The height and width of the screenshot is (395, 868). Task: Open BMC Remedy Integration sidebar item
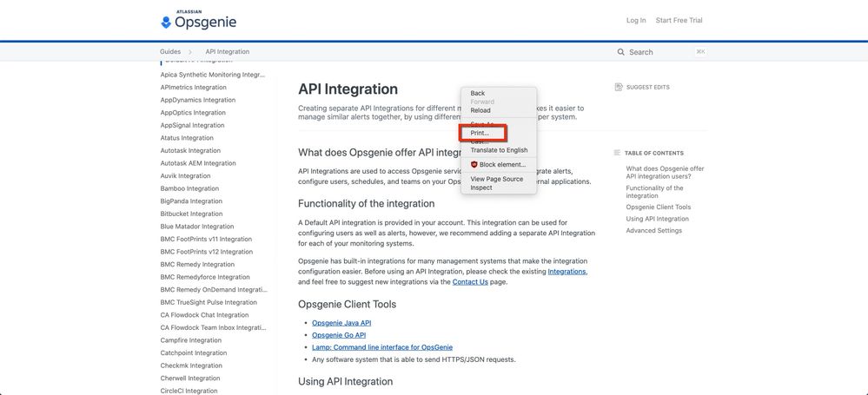197,265
